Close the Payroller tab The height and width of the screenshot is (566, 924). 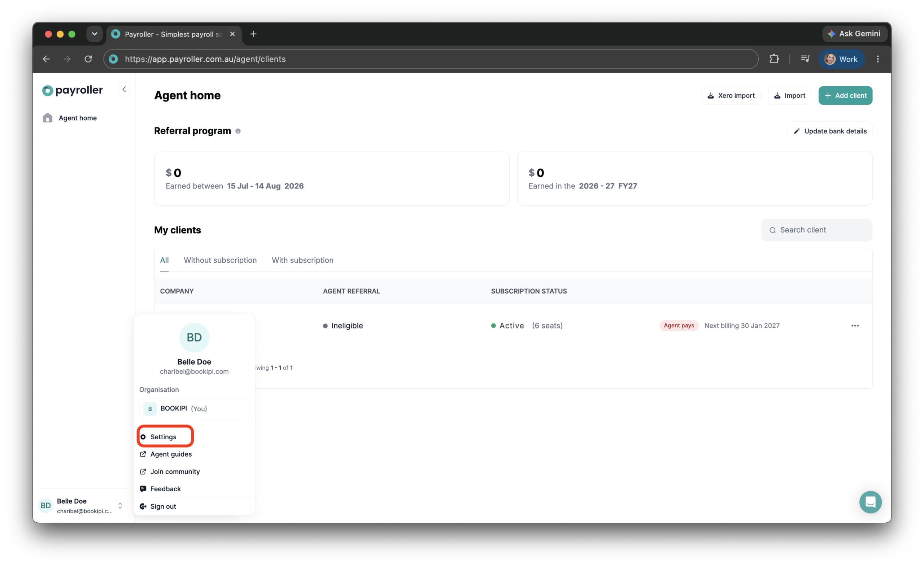[232, 34]
